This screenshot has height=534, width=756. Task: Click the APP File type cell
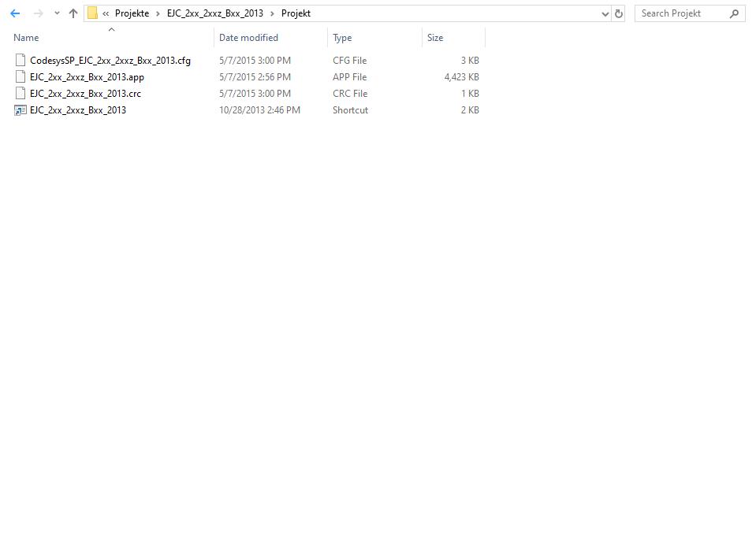click(x=349, y=77)
